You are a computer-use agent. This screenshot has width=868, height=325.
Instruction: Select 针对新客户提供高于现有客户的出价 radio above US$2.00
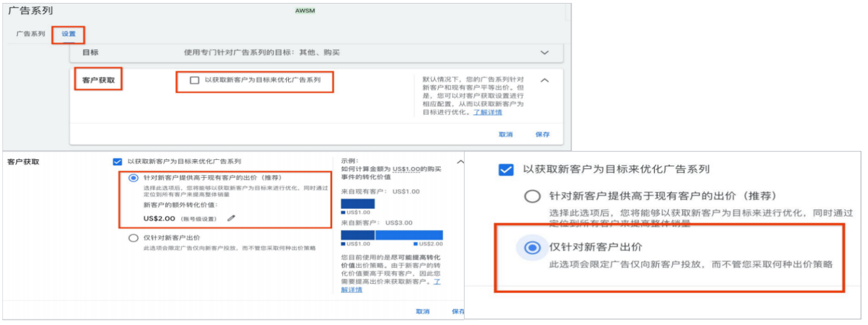(x=133, y=178)
